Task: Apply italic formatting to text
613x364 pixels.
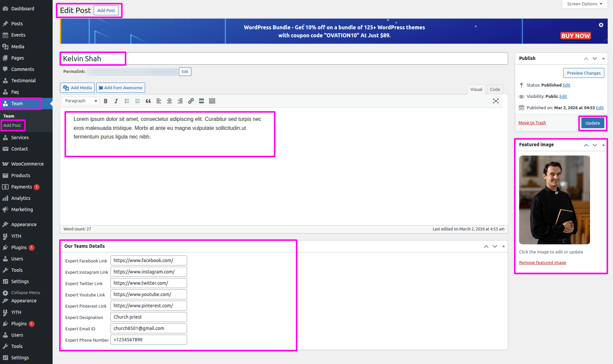Action: click(x=116, y=101)
